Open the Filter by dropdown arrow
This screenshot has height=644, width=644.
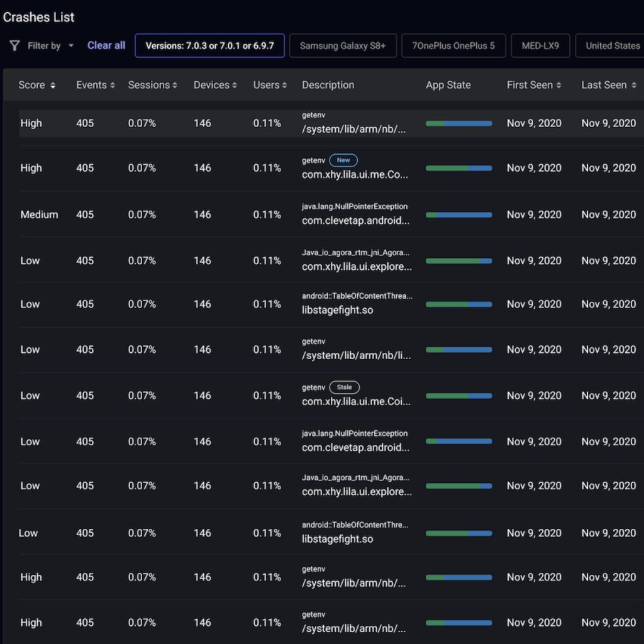(x=71, y=45)
